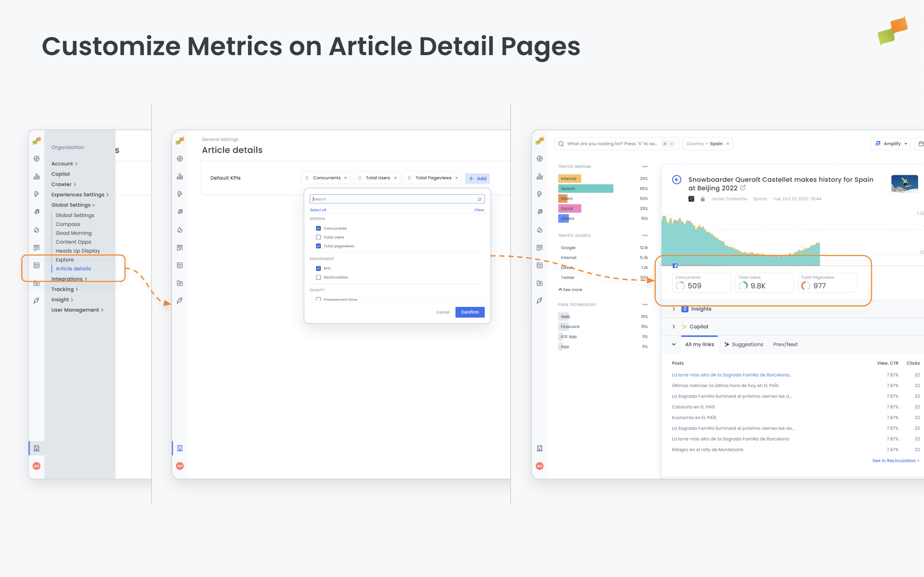Enable the Total users checkbox
Screen dimensions: 924x577
click(x=318, y=237)
